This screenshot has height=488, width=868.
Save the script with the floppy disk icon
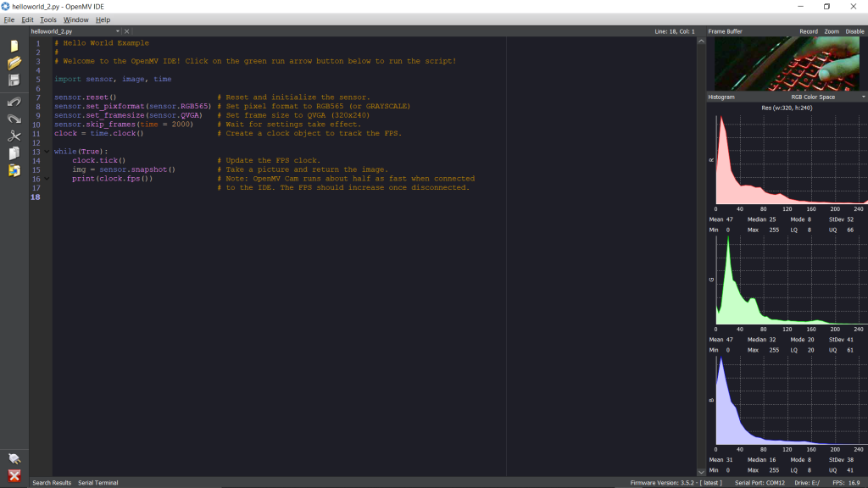pyautogui.click(x=14, y=80)
